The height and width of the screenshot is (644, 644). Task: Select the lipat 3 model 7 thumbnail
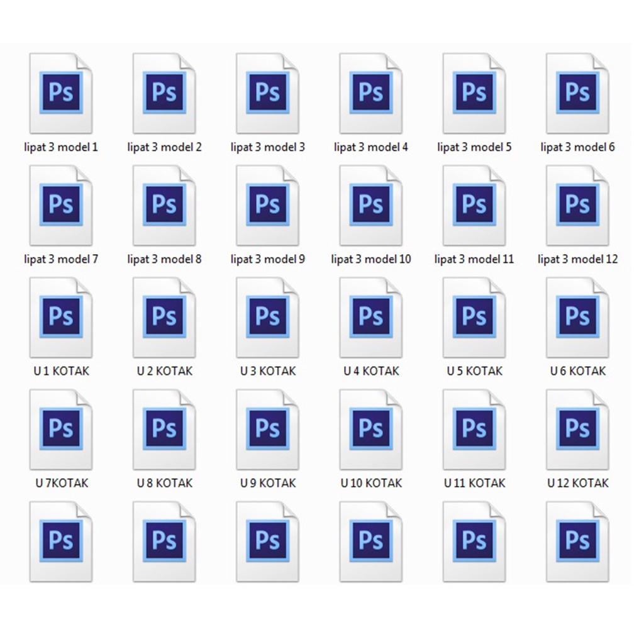tap(61, 205)
